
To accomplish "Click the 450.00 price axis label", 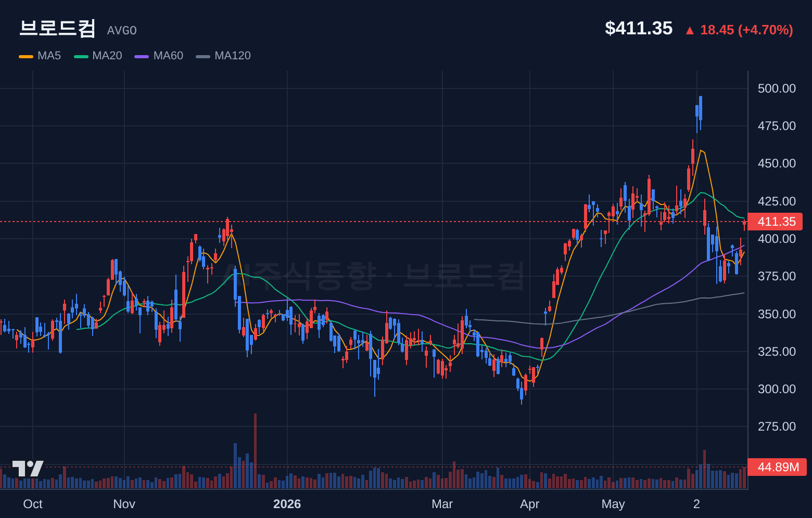I will tap(777, 163).
